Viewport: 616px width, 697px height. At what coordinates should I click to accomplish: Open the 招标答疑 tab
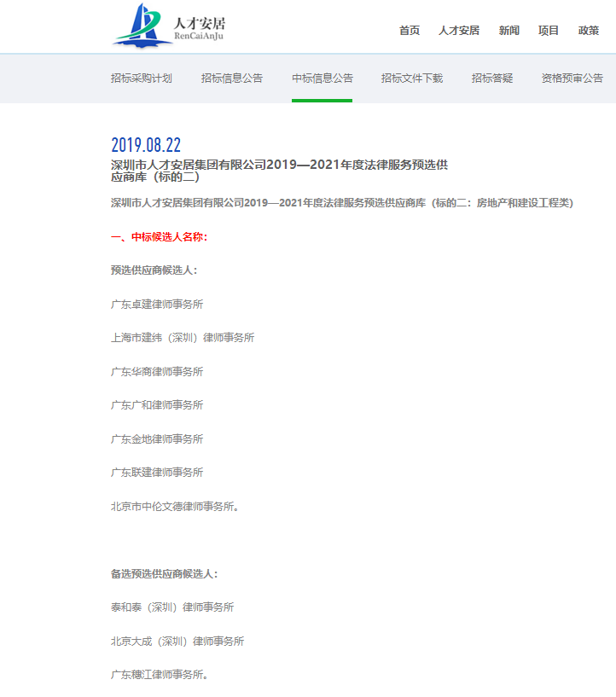pyautogui.click(x=492, y=78)
